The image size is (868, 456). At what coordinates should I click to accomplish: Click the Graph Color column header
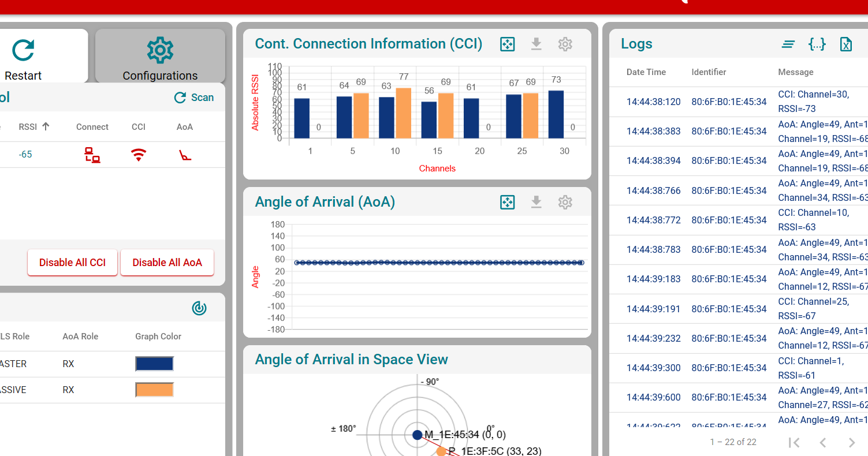pos(158,337)
